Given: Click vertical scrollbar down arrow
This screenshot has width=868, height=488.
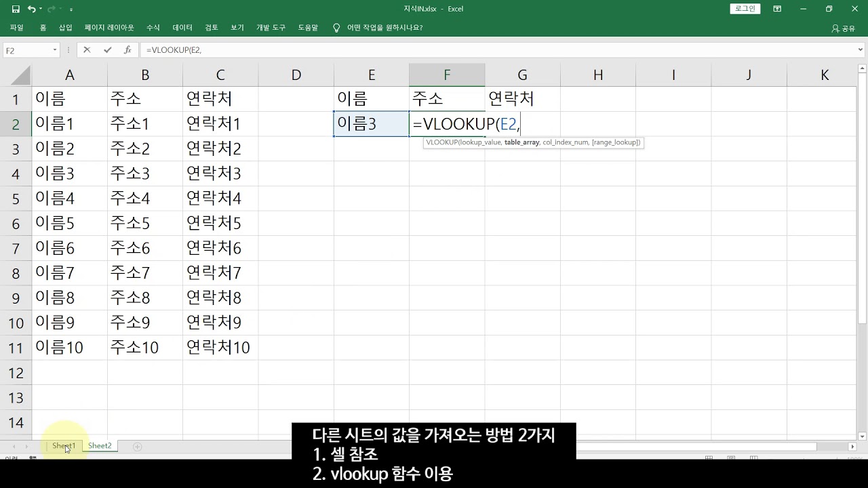Looking at the screenshot, I should 863,436.
